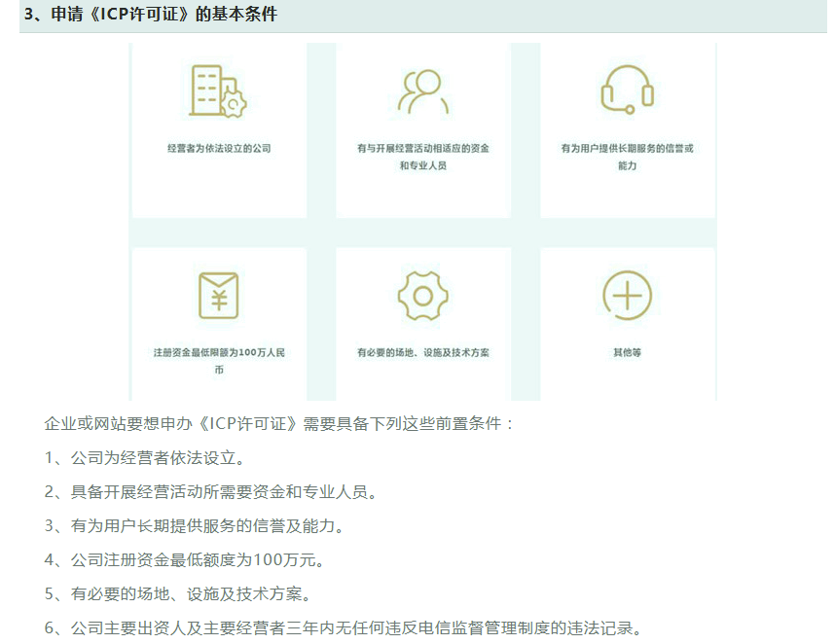The width and height of the screenshot is (835, 644).
Task: Click the plus circle icon labeled 其他等
Action: click(x=629, y=297)
